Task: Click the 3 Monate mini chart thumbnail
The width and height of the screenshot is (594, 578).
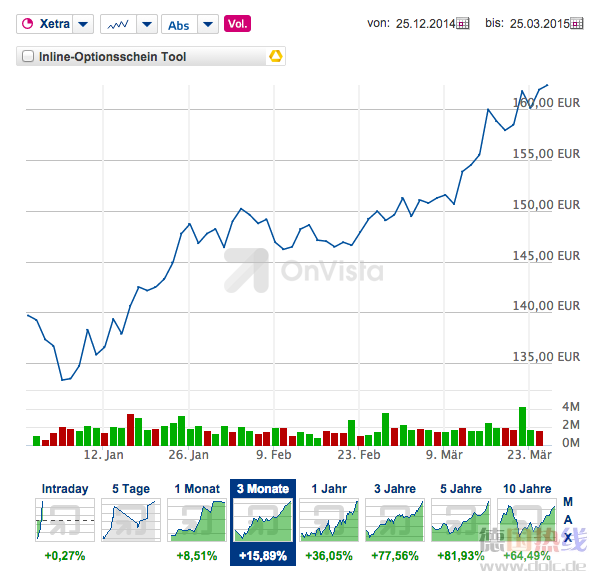Action: pyautogui.click(x=263, y=520)
